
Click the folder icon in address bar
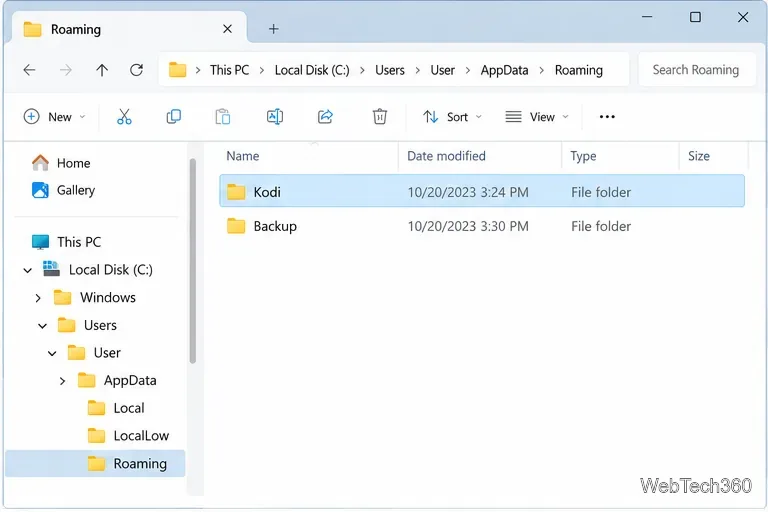pyautogui.click(x=177, y=70)
